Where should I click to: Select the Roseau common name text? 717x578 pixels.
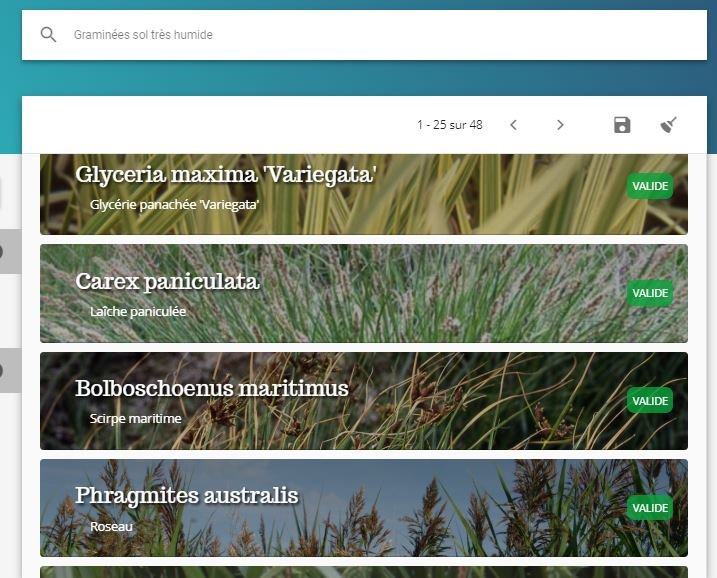tap(111, 526)
